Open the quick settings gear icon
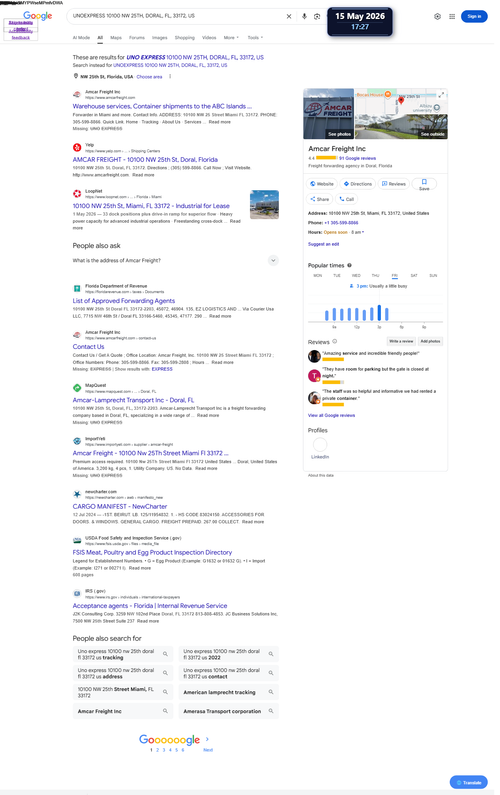Viewport: 500px width, 795px height. (x=437, y=16)
